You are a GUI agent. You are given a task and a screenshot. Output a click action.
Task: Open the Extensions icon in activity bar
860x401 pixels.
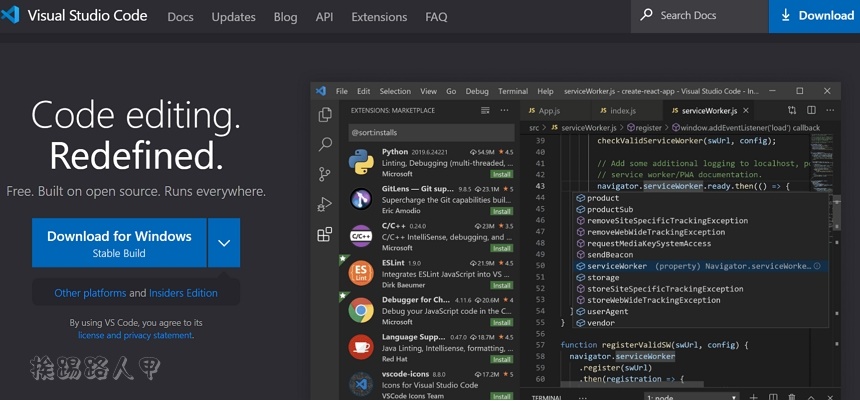click(325, 234)
